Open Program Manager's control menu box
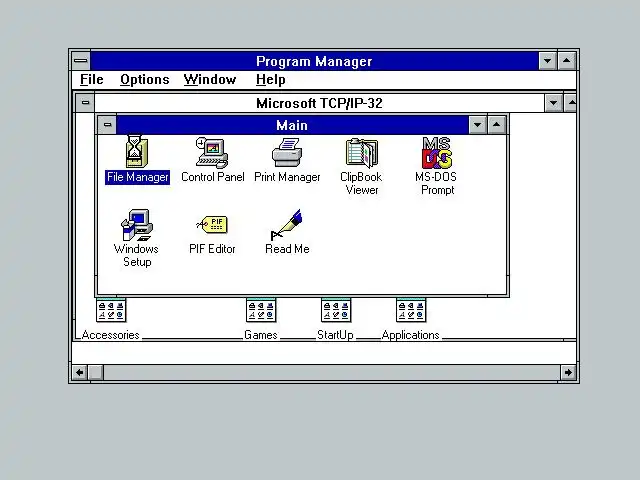 point(81,61)
